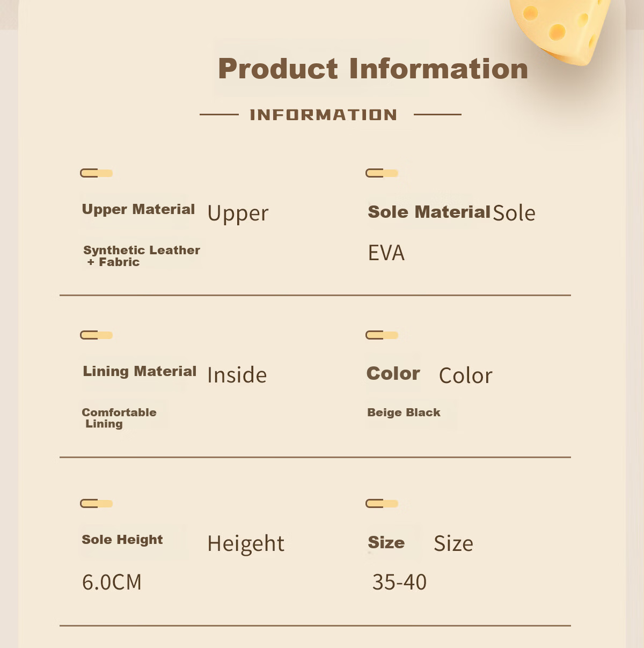Viewport: 644px width, 648px height.
Task: Select the 6.0CM sole height value
Action: point(112,582)
